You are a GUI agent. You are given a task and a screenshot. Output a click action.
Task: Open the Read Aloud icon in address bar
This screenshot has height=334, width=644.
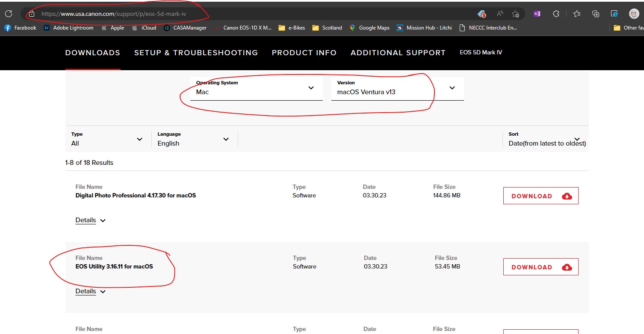[x=500, y=14]
